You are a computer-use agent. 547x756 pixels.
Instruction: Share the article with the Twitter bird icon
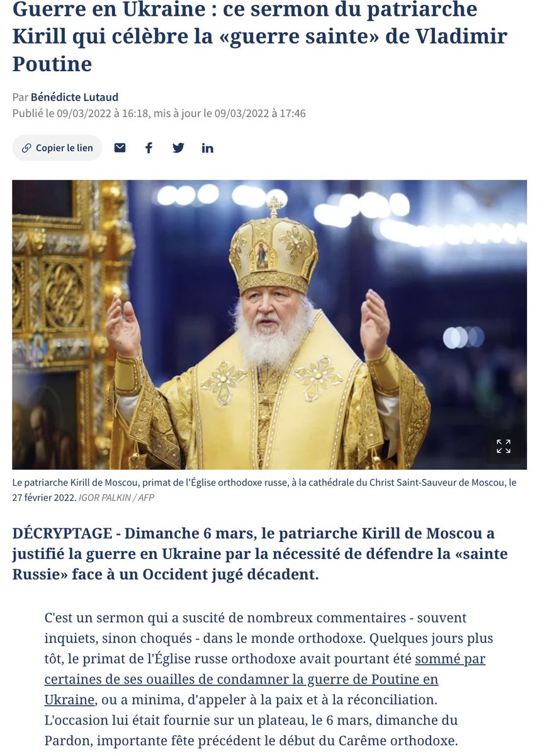[x=179, y=148]
